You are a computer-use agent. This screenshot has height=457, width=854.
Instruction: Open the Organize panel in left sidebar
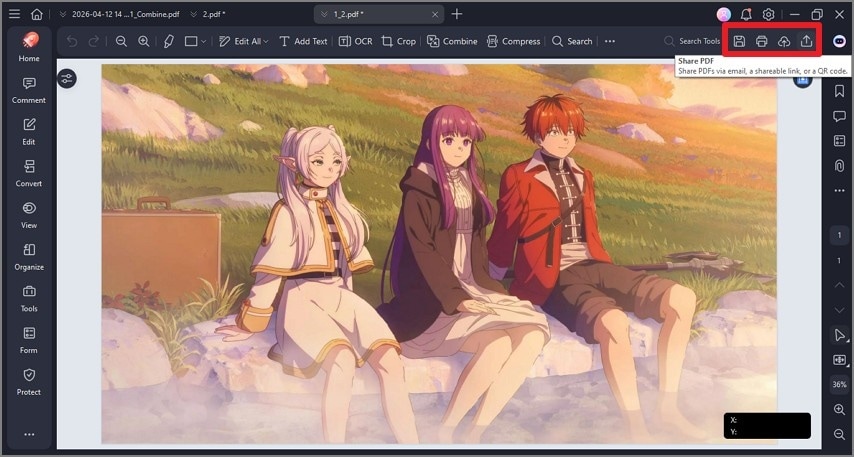tap(29, 257)
